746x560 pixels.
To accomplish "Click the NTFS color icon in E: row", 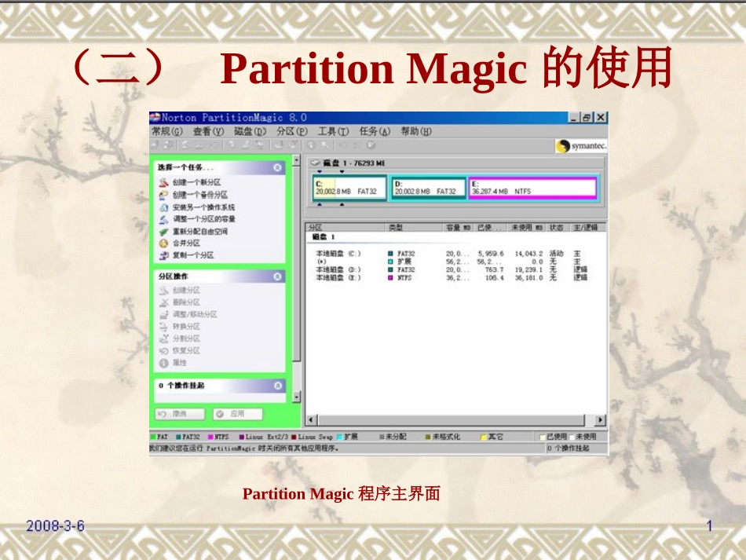I will [x=390, y=277].
